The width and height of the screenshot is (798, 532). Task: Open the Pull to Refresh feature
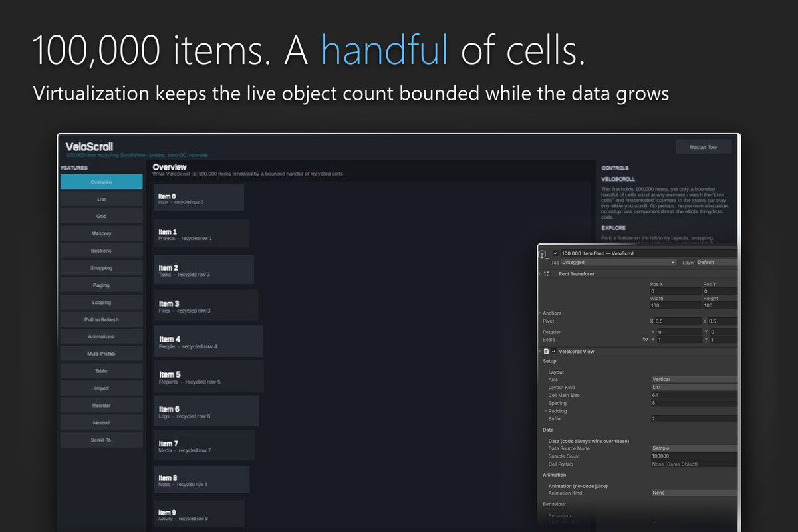(x=101, y=319)
